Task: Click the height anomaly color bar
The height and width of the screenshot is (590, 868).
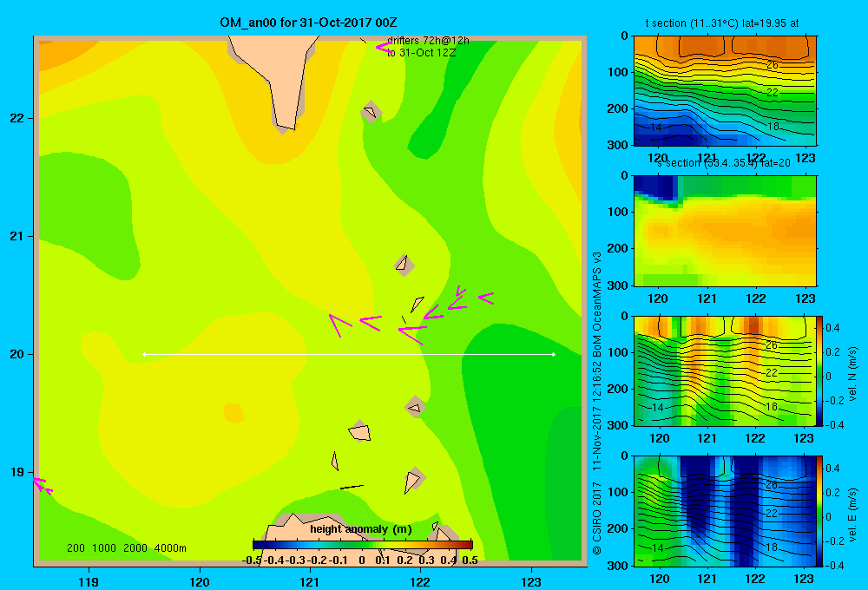Action: click(x=363, y=545)
